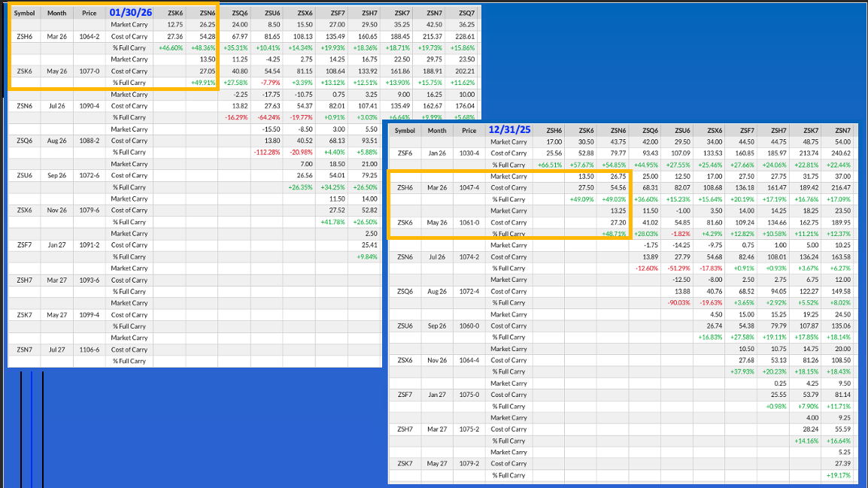Click the +37.93% full carry value
The height and width of the screenshot is (488, 868).
pyautogui.click(x=743, y=371)
